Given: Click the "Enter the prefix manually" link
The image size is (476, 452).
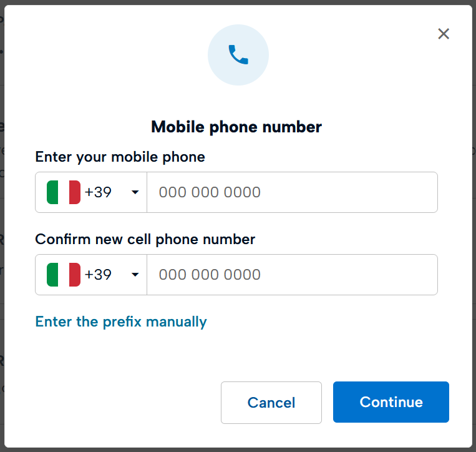Looking at the screenshot, I should pyautogui.click(x=121, y=322).
